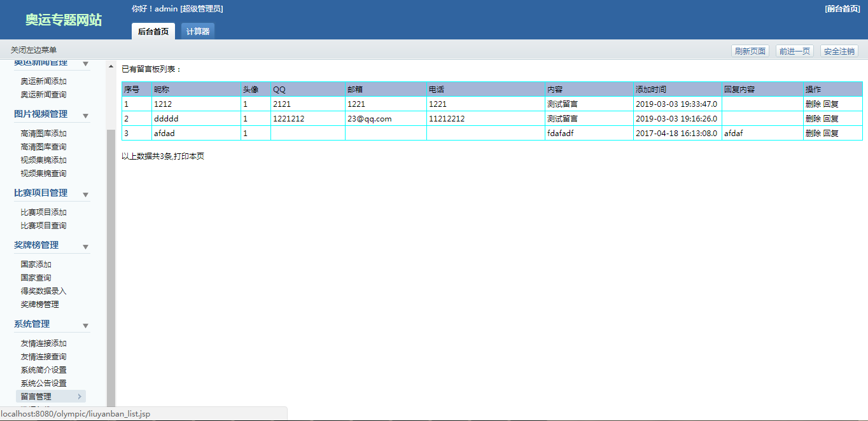Collapse the 奥运新闻管理 section arrow
868x421 pixels.
(x=85, y=64)
